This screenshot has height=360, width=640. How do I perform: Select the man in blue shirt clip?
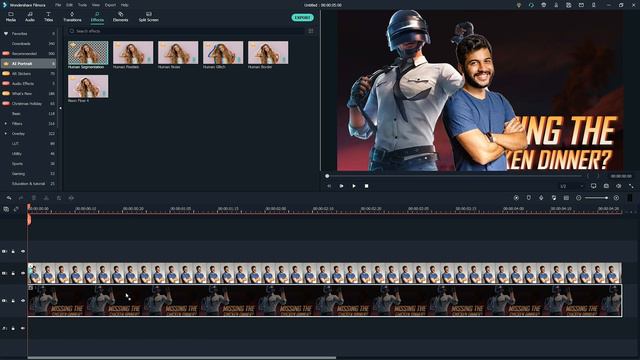pyautogui.click(x=325, y=273)
